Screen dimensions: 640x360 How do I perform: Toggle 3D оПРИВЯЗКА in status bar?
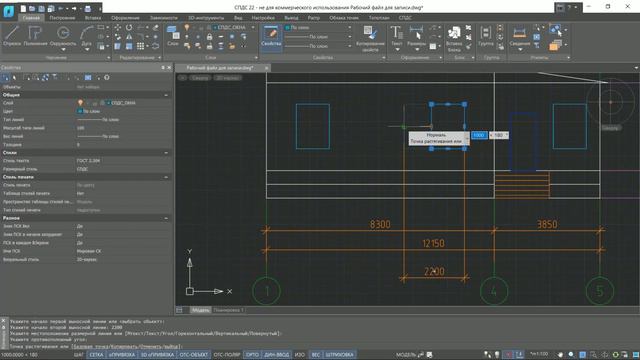(158, 355)
